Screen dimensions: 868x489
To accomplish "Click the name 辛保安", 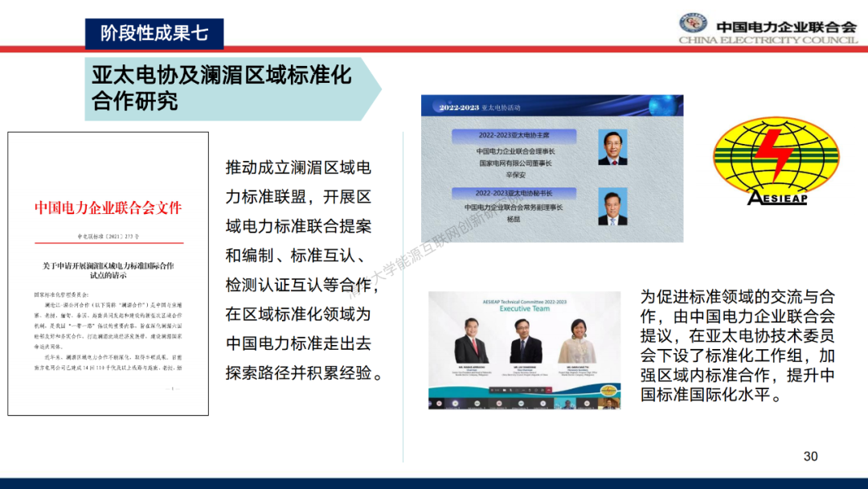I will coord(515,175).
